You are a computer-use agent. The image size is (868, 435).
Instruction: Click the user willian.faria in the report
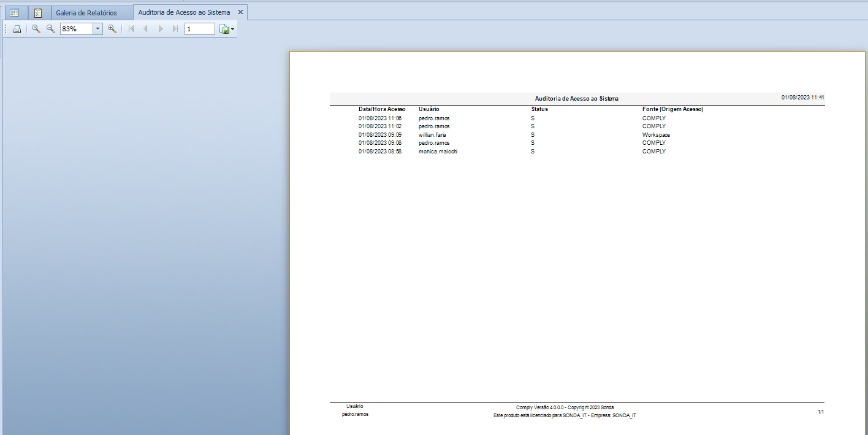pos(433,134)
